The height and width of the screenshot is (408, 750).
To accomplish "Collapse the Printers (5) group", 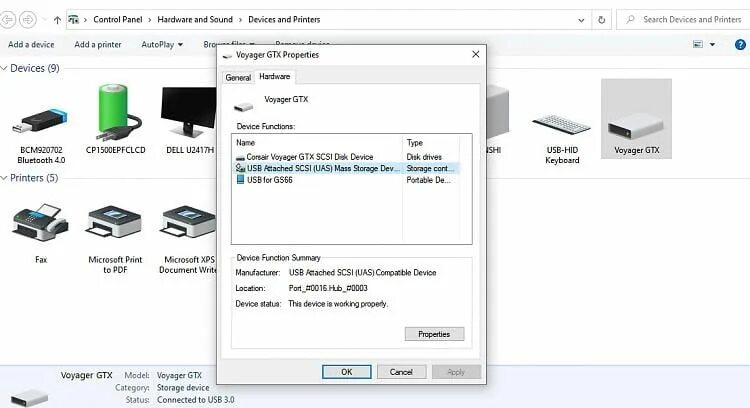I will [4, 178].
